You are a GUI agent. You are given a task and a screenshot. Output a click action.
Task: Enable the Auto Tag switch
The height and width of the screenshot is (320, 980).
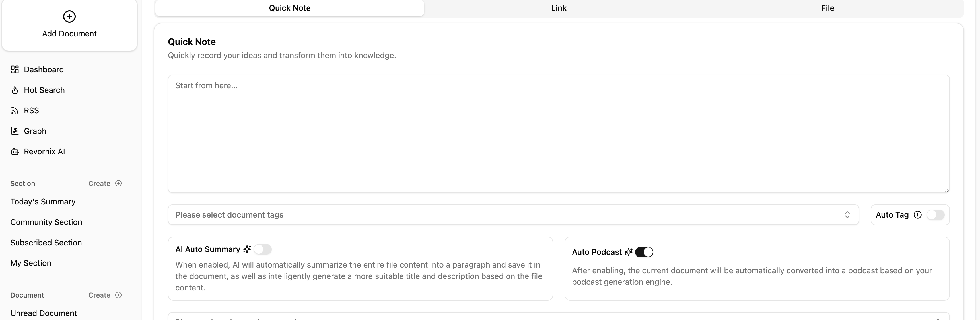936,215
